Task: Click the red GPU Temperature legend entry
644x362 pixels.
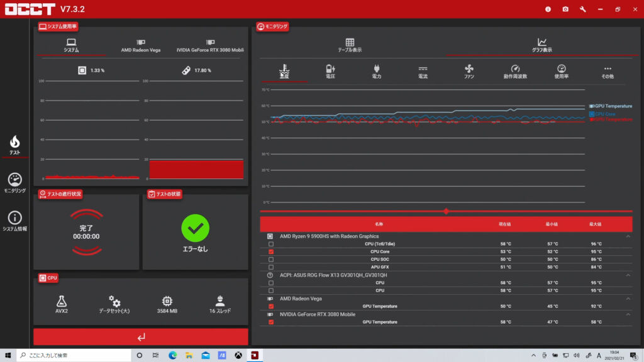Action: 611,119
